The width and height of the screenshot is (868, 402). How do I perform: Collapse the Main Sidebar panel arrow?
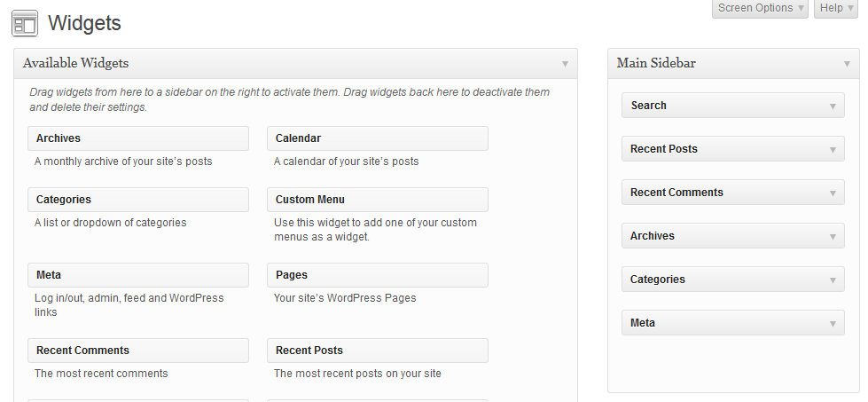coord(847,64)
